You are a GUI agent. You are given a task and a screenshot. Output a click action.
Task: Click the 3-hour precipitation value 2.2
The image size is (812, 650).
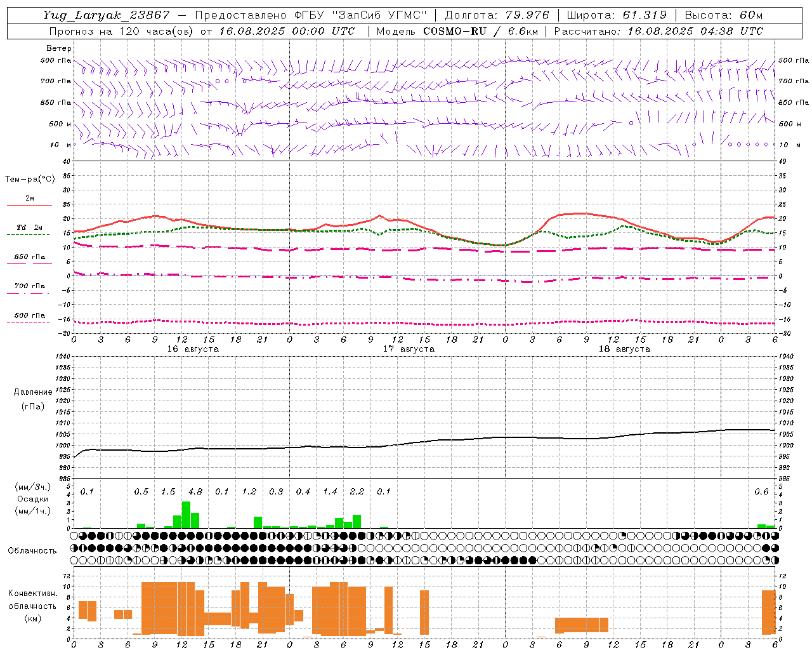(357, 492)
